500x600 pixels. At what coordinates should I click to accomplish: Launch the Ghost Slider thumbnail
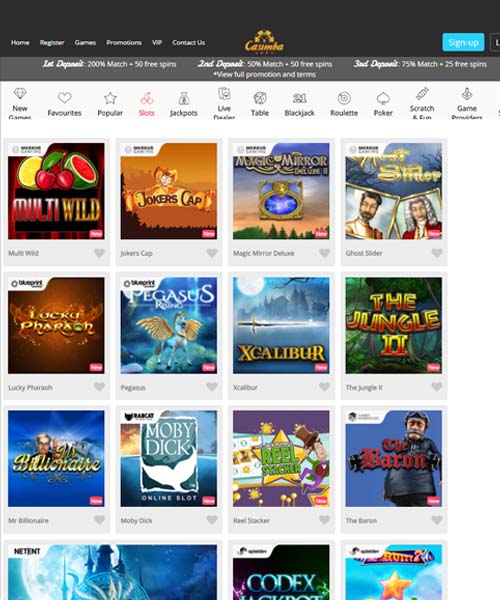(x=394, y=191)
